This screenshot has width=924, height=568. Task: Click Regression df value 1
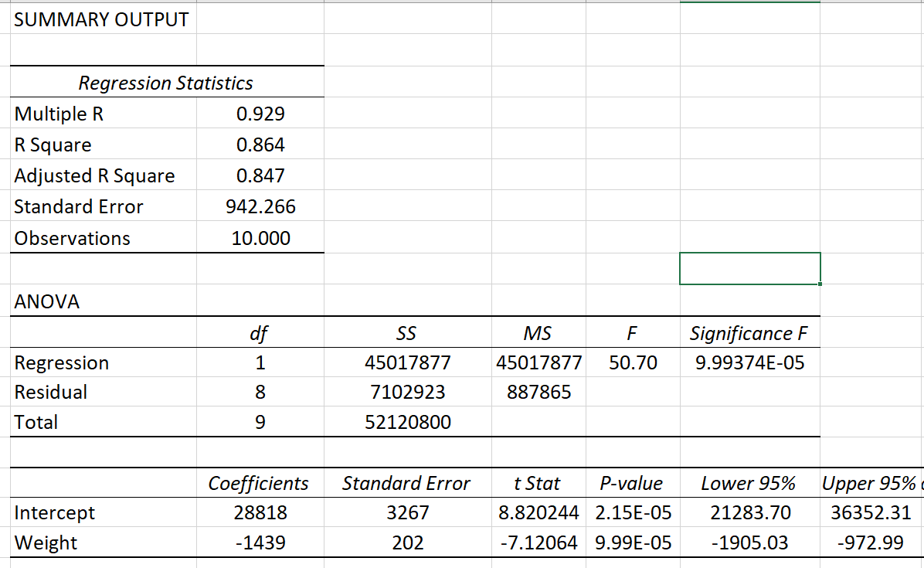tap(260, 362)
